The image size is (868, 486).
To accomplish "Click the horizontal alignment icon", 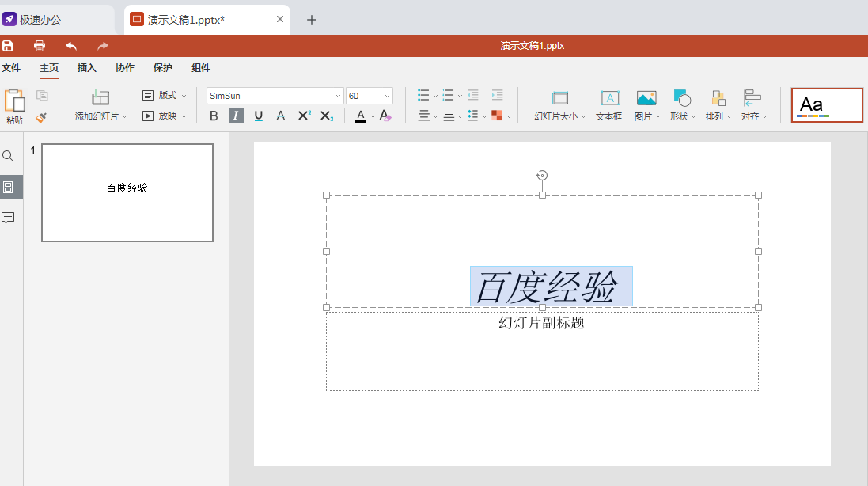I will (x=423, y=116).
